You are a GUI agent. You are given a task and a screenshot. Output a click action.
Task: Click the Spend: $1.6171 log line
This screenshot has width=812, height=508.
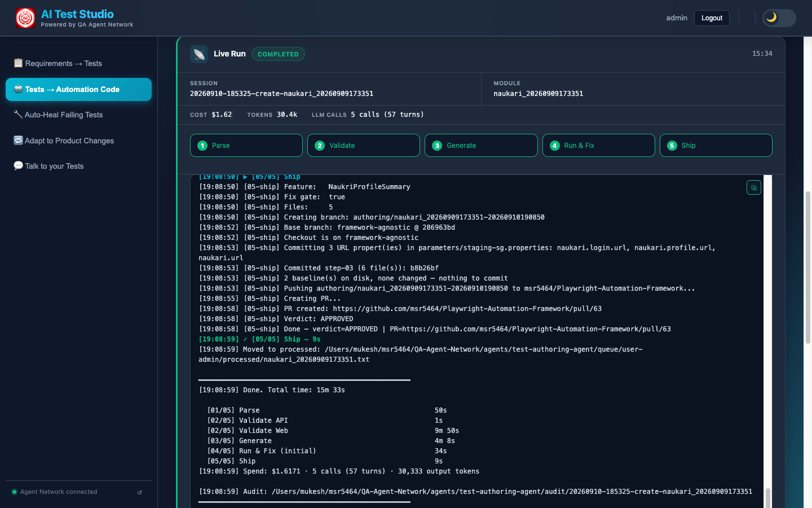[339, 471]
